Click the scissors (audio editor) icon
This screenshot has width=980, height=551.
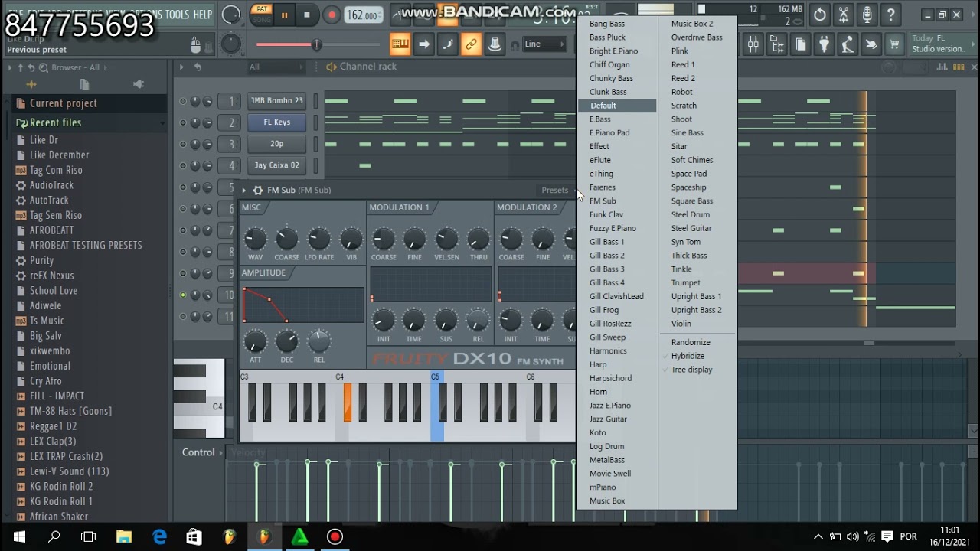(843, 15)
